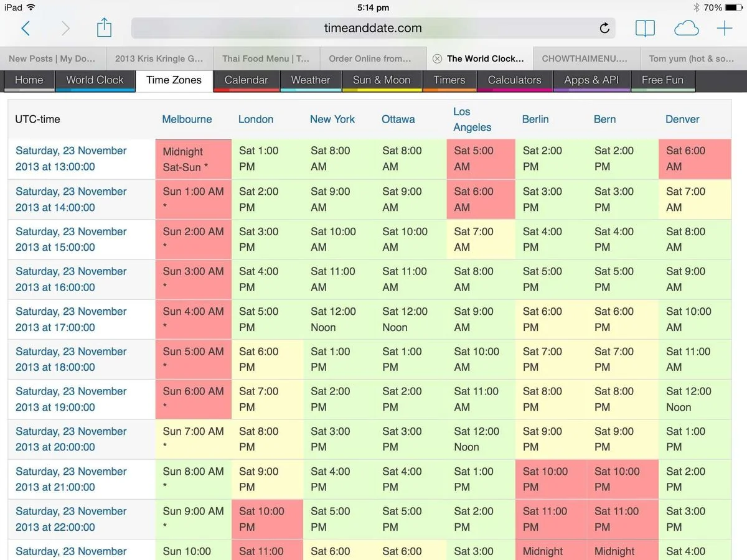
Task: Open the Calculators menu
Action: point(515,80)
